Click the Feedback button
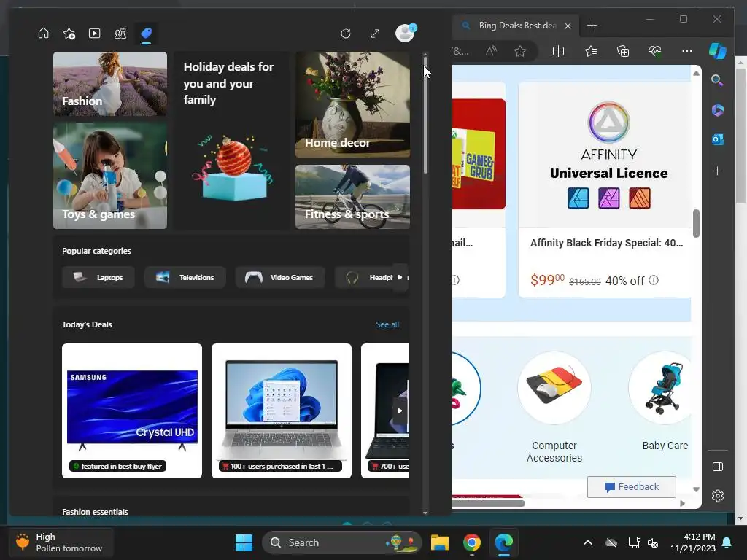 pyautogui.click(x=631, y=486)
